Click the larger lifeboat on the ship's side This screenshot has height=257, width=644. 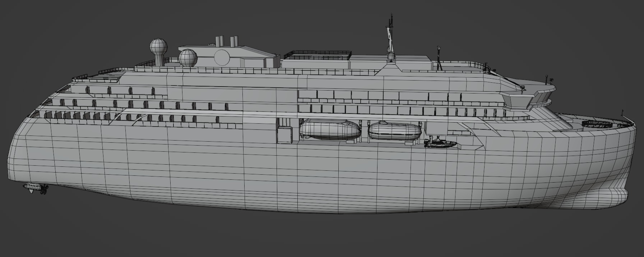click(330, 130)
